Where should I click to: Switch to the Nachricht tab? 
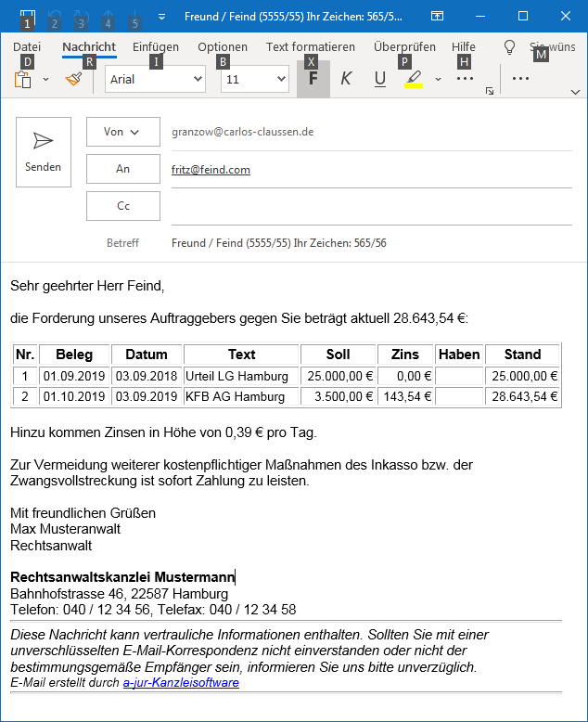tap(89, 47)
